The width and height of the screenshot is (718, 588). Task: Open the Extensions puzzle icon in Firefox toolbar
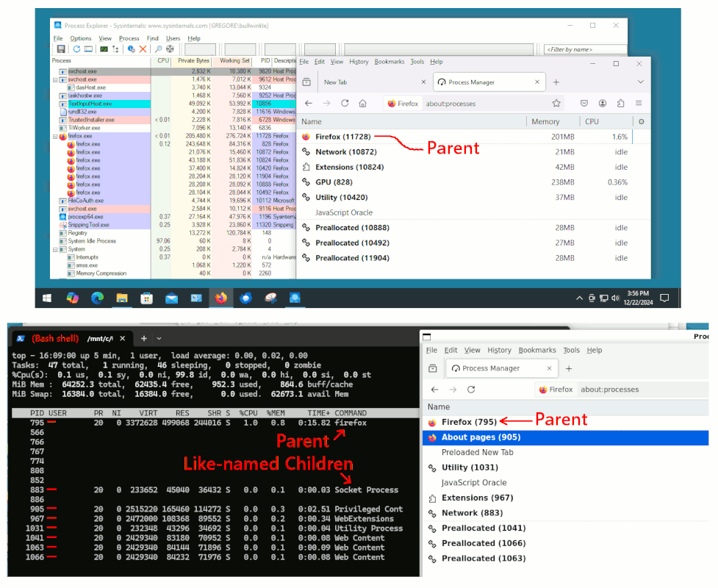pos(620,104)
